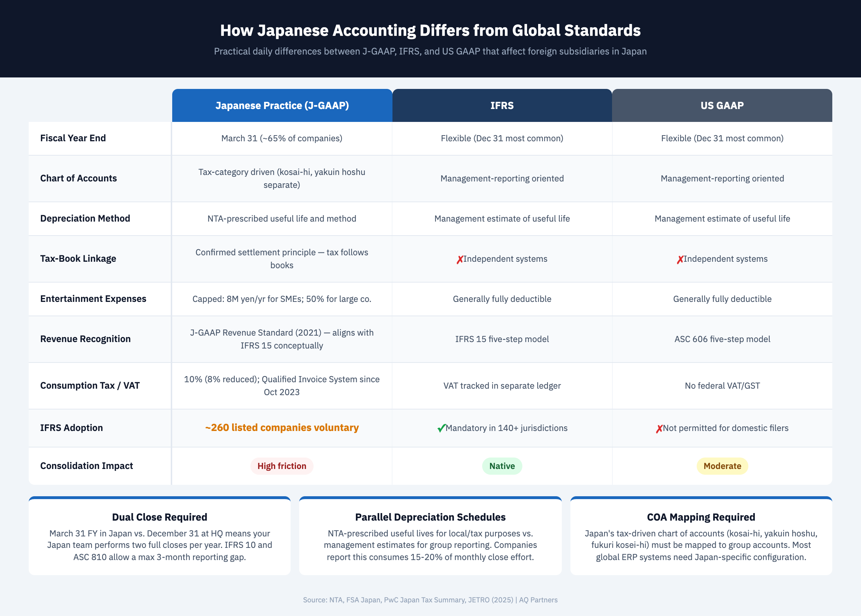Select the Entertainment Expenses row label

point(93,299)
